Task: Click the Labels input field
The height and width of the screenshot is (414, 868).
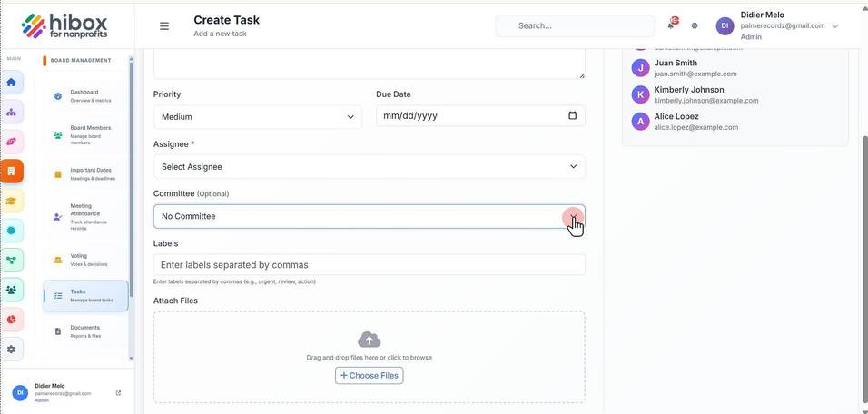Action: tap(370, 264)
